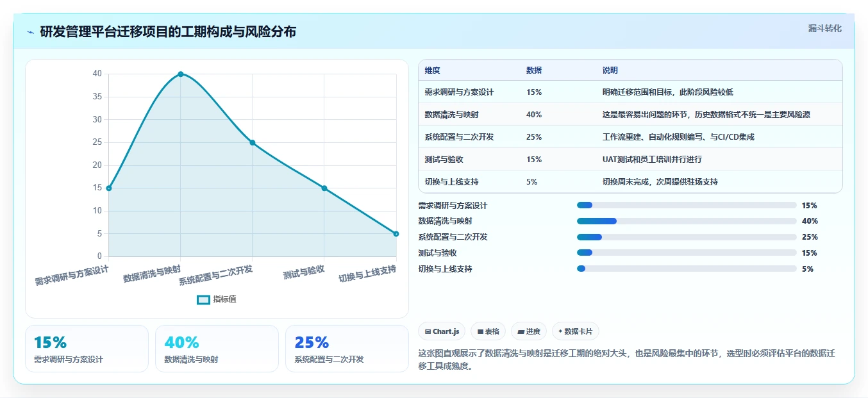This screenshot has width=868, height=398.
Task: Select the 进度 tag chip
Action: click(x=529, y=331)
